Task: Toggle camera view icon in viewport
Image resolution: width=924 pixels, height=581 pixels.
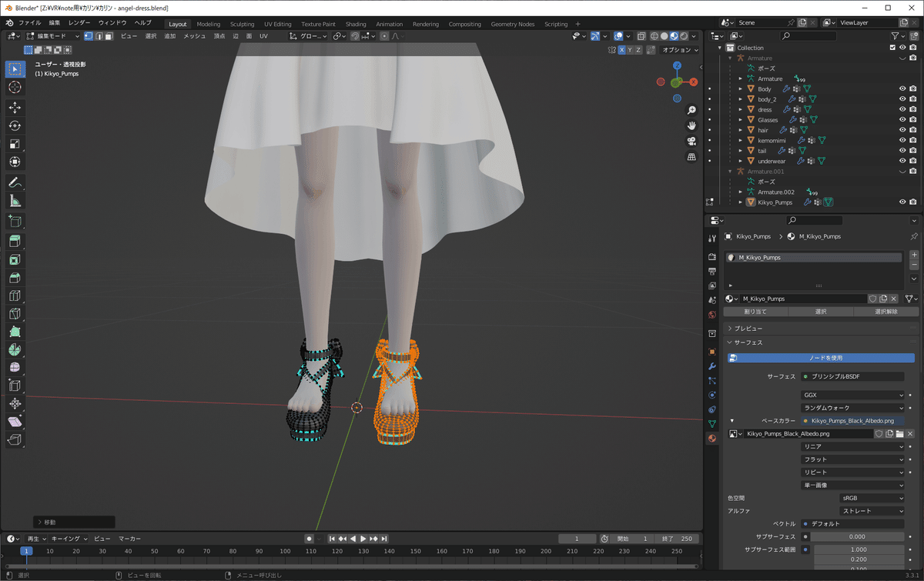Action: [x=691, y=141]
